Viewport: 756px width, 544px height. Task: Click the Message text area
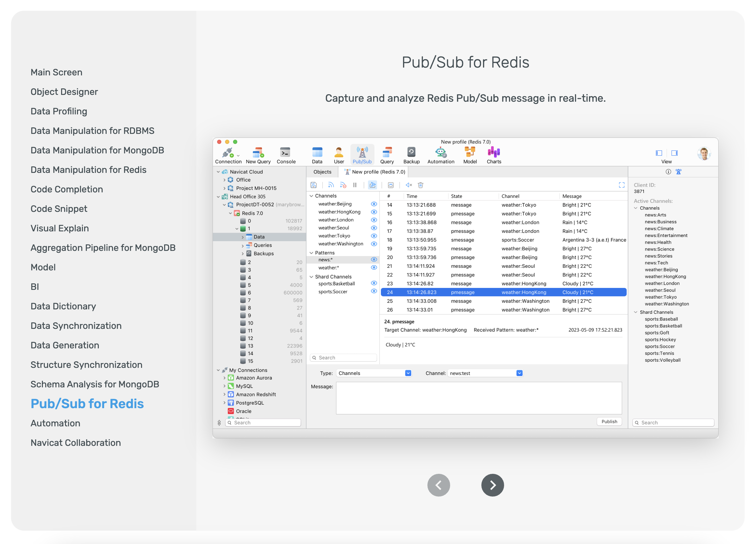coord(479,398)
